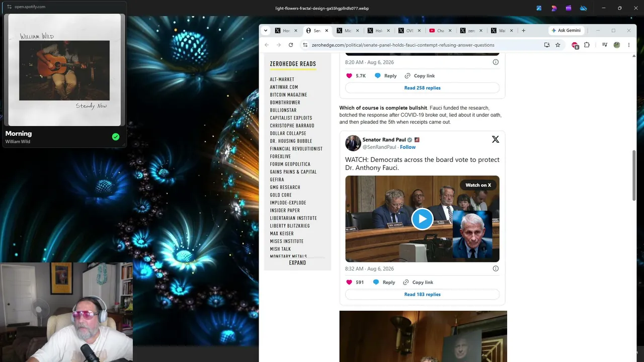The width and height of the screenshot is (644, 362).
Task: View site information icon in address bar
Action: (x=304, y=45)
